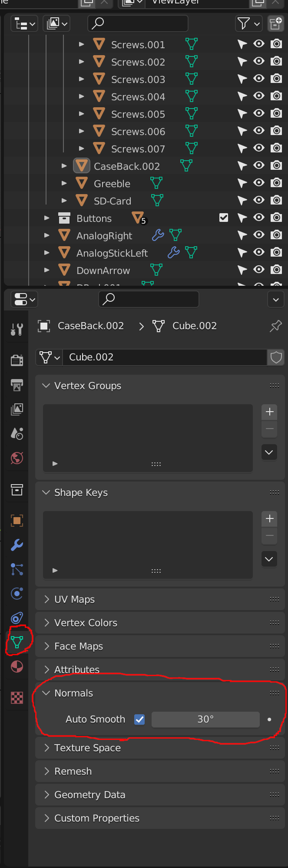Hide CaseBack.002 with its eye icon

(259, 165)
